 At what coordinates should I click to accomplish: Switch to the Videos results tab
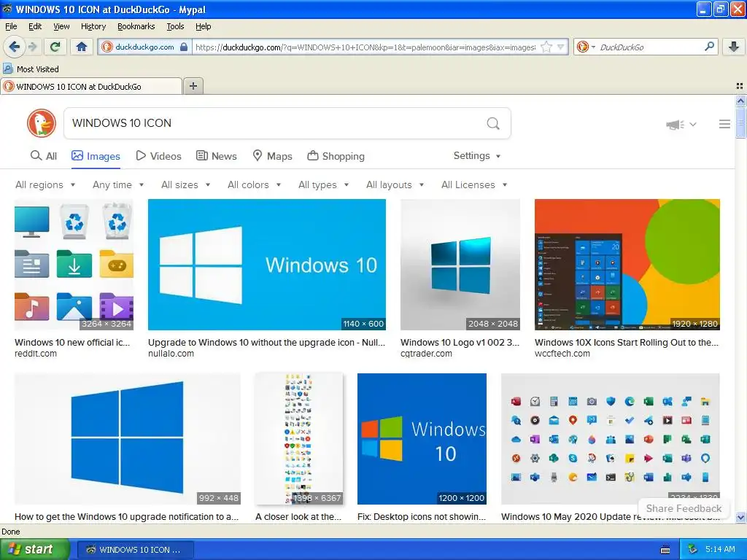pyautogui.click(x=158, y=156)
